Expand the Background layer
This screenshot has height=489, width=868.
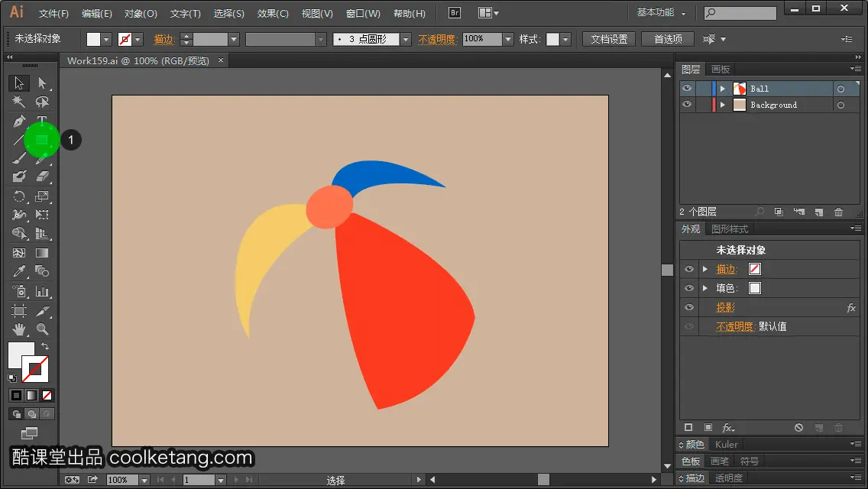point(722,105)
